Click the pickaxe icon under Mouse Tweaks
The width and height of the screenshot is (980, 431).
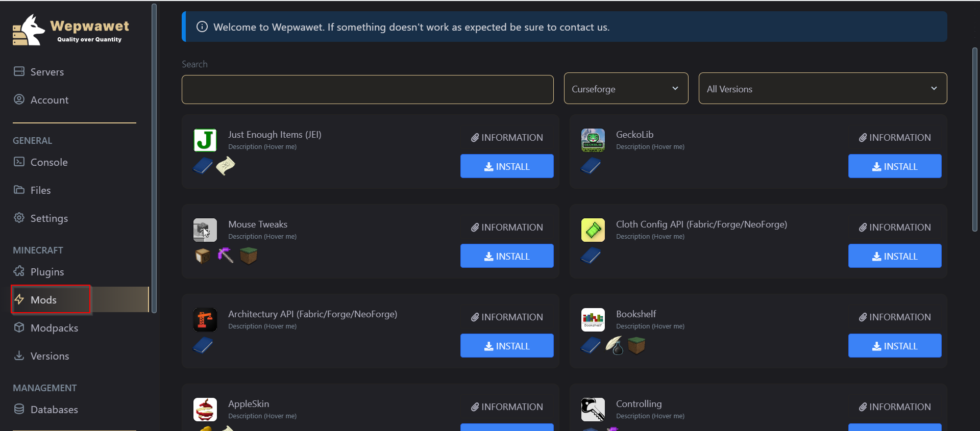(226, 255)
